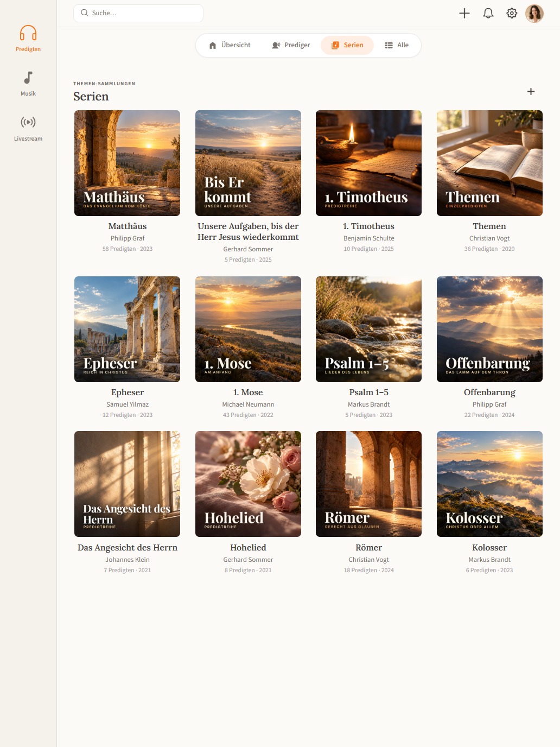This screenshot has width=560, height=747.
Task: Click the Psalm 1–5 title text
Action: click(x=369, y=393)
